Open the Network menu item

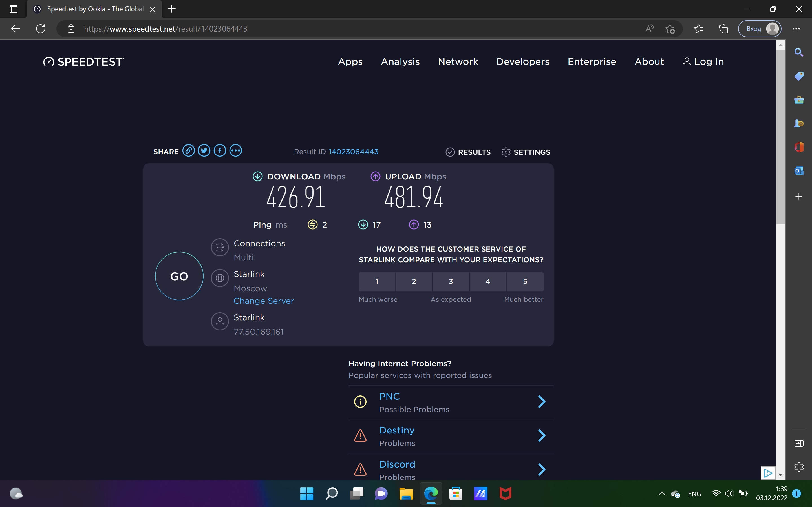[x=458, y=62]
